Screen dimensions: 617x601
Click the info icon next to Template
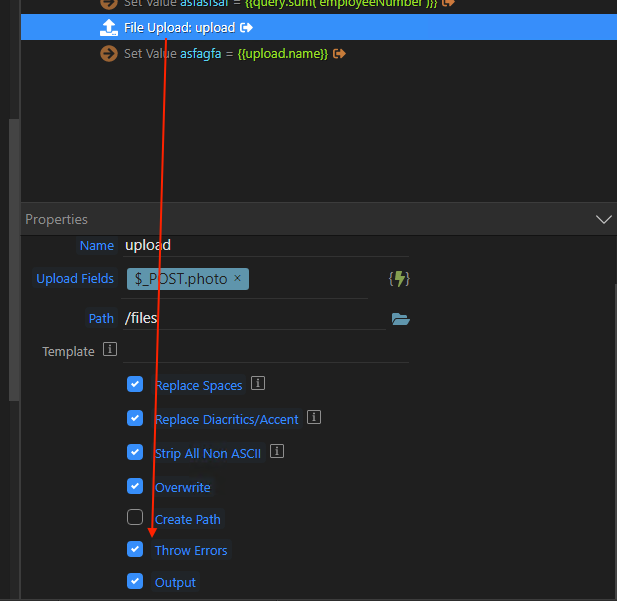(x=110, y=350)
